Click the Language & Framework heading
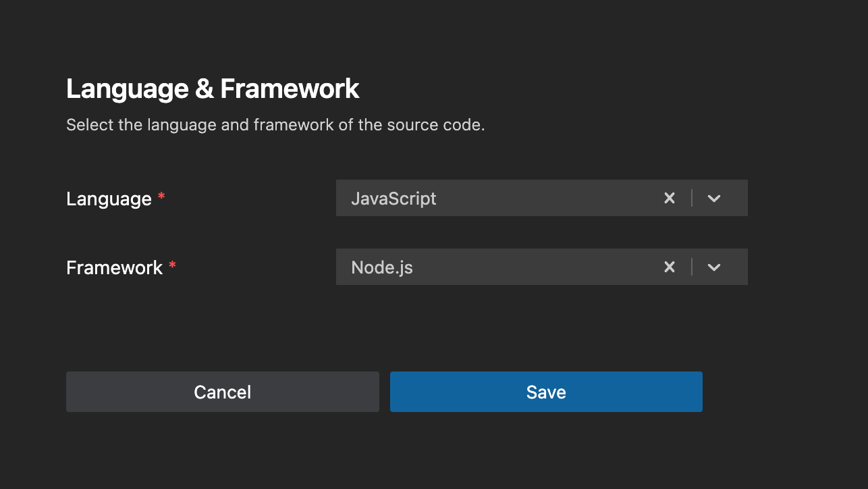This screenshot has width=868, height=489. point(213,88)
